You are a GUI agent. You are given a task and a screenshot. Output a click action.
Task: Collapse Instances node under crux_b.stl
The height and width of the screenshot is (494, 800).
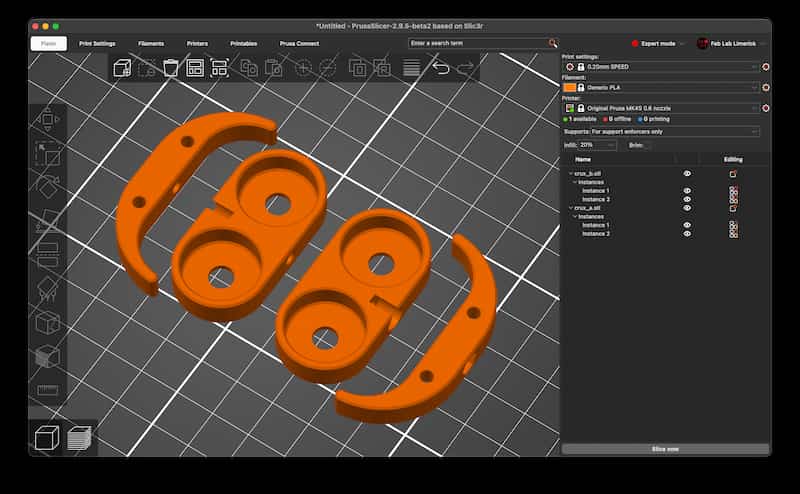[x=575, y=182]
